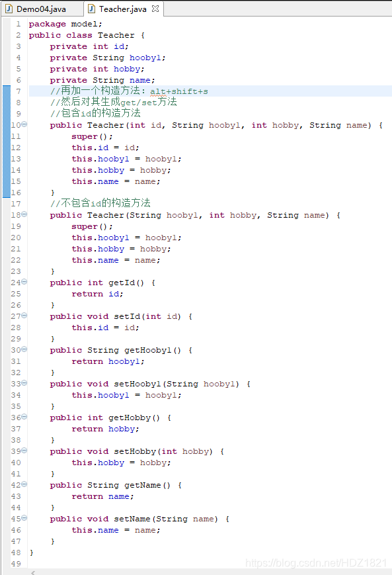This screenshot has width=392, height=575.
Task: Click method name getHobby
Action: pyautogui.click(x=130, y=418)
